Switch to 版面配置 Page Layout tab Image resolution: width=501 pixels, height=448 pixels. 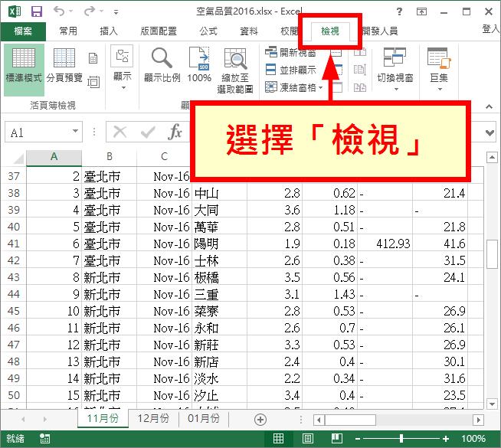159,31
